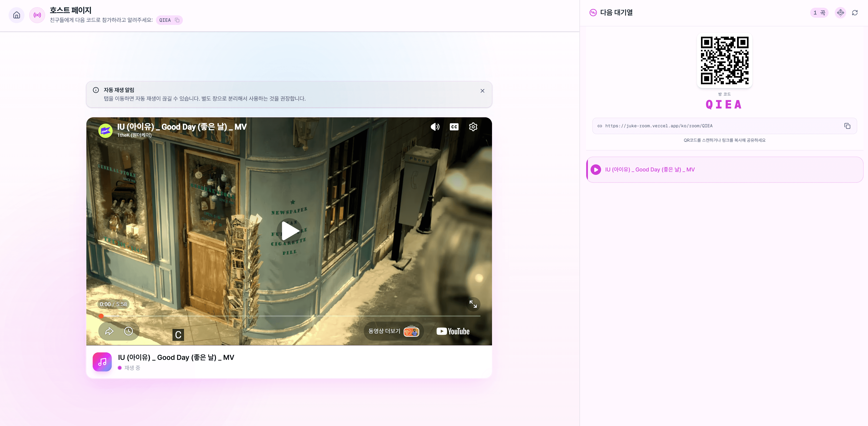Seek along the video progress bar

pyautogui.click(x=289, y=316)
